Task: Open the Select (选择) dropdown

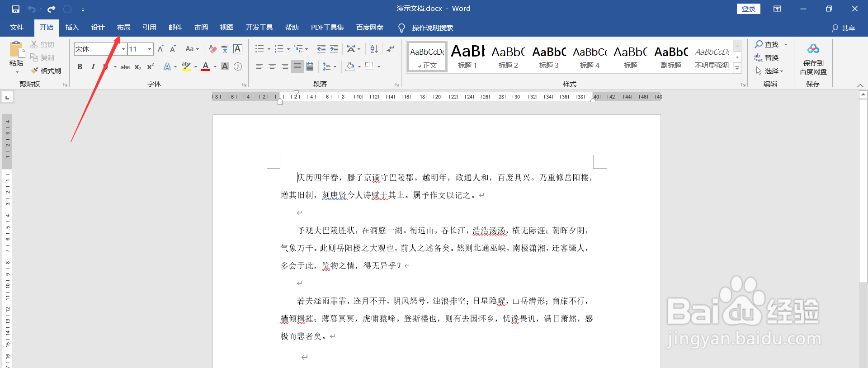Action: click(769, 71)
